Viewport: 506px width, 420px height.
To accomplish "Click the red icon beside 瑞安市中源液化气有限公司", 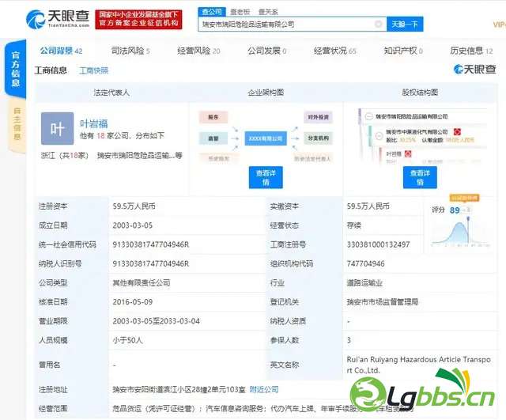I will point(457,132).
